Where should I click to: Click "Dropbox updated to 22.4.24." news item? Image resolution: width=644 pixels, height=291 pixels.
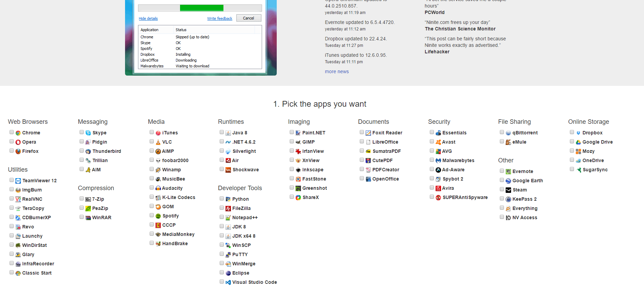(356, 39)
